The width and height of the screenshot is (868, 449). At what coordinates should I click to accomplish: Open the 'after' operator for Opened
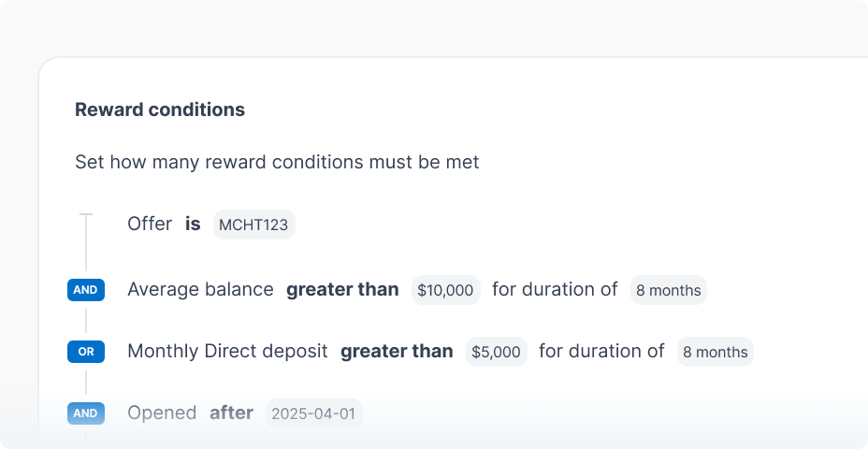[x=231, y=413]
